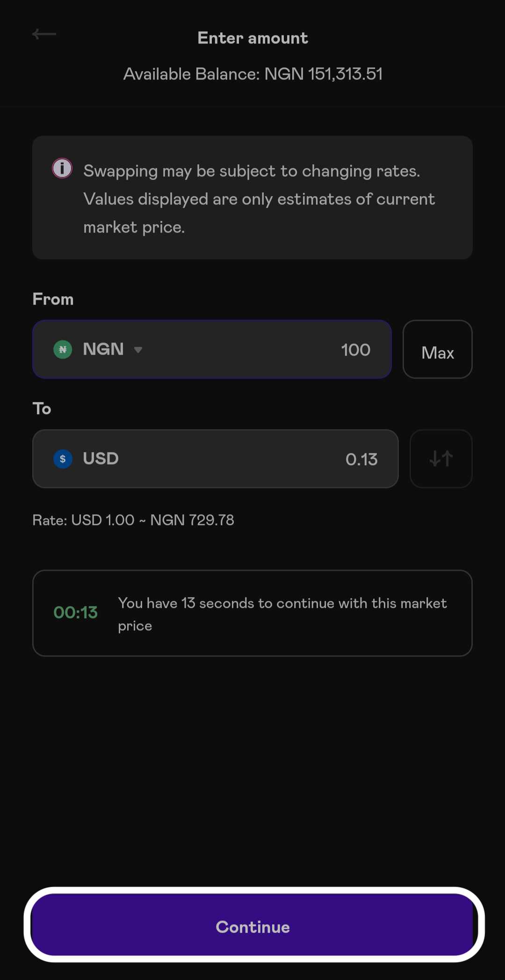Expand the NGN currency dropdown arrow
The width and height of the screenshot is (505, 980).
click(138, 350)
